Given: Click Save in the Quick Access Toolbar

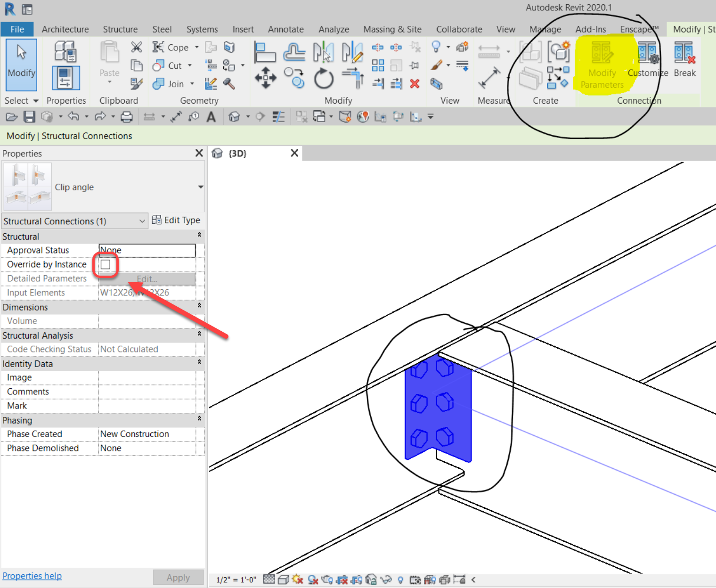Looking at the screenshot, I should 29,116.
